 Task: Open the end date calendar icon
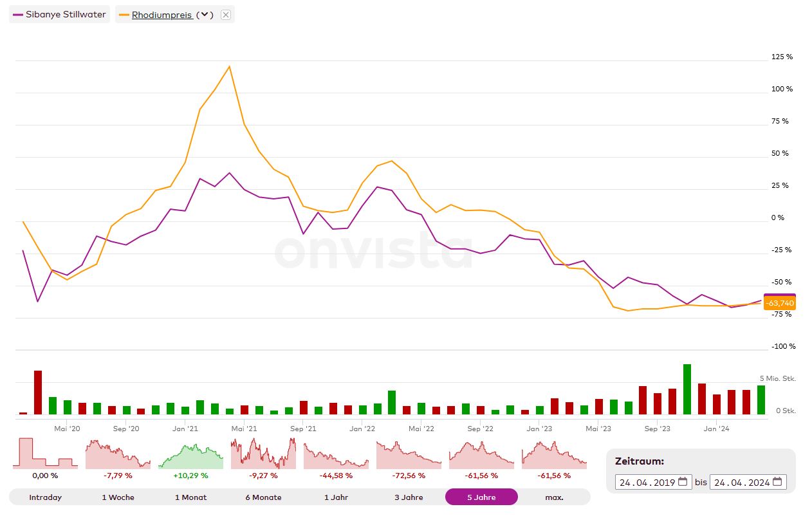(777, 482)
